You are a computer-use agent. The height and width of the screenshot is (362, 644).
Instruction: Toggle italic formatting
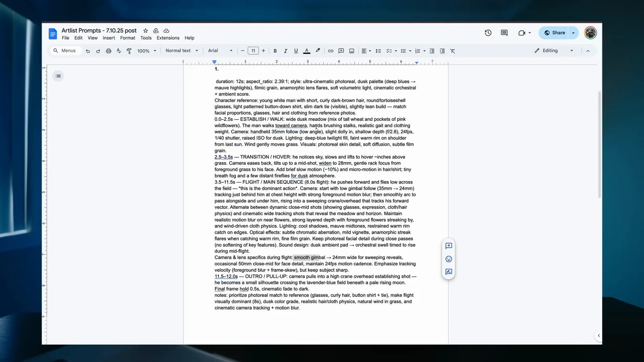[285, 51]
